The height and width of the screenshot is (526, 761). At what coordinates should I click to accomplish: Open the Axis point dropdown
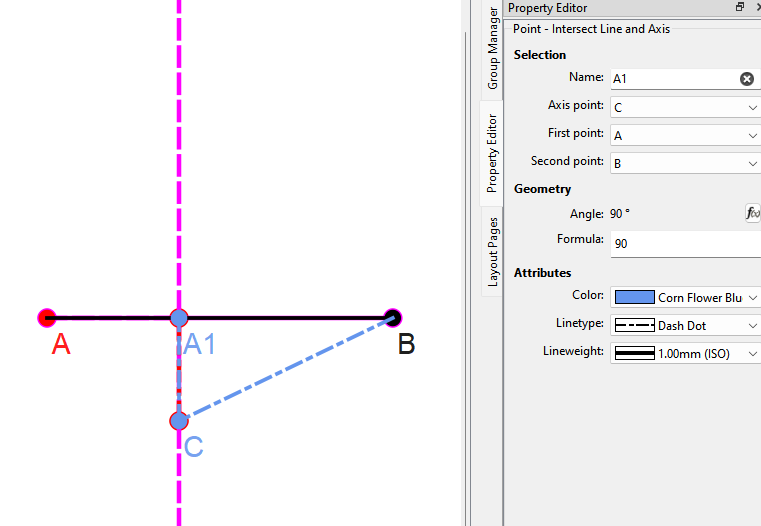tap(685, 107)
